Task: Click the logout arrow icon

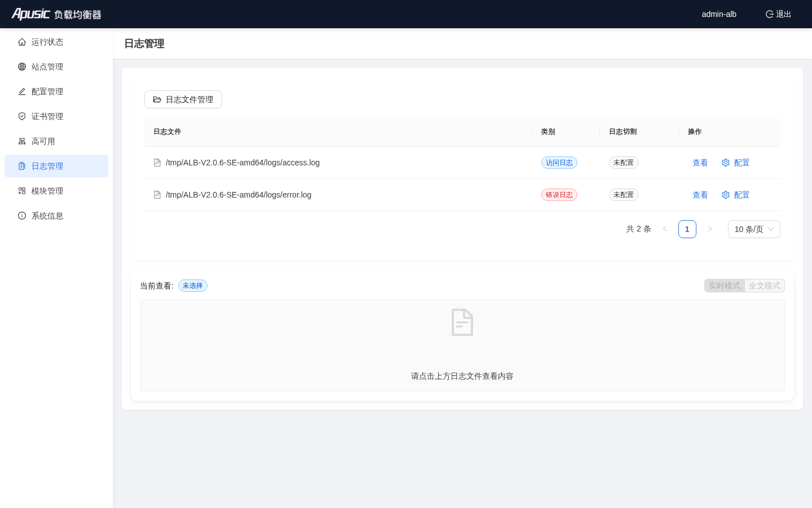Action: point(769,14)
